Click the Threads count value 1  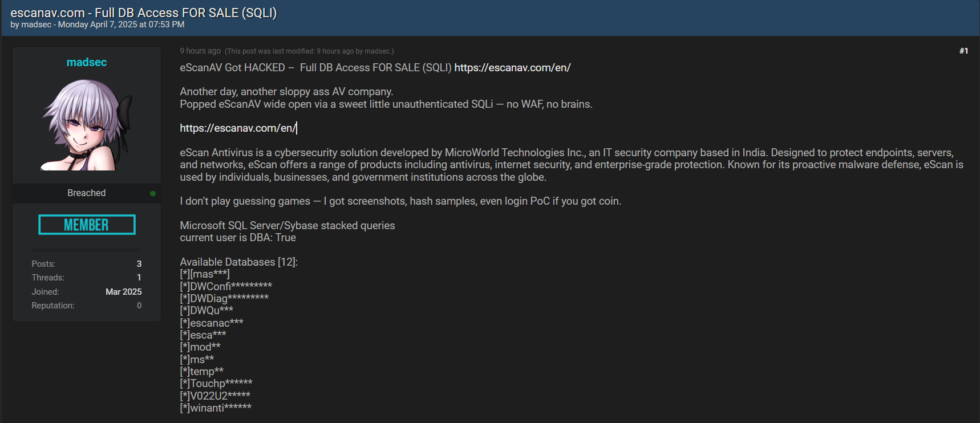139,278
